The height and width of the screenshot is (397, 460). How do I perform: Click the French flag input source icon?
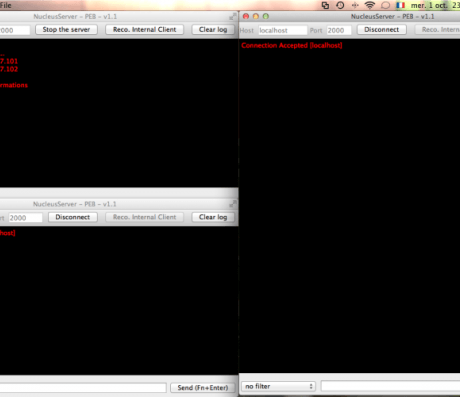[400, 5]
